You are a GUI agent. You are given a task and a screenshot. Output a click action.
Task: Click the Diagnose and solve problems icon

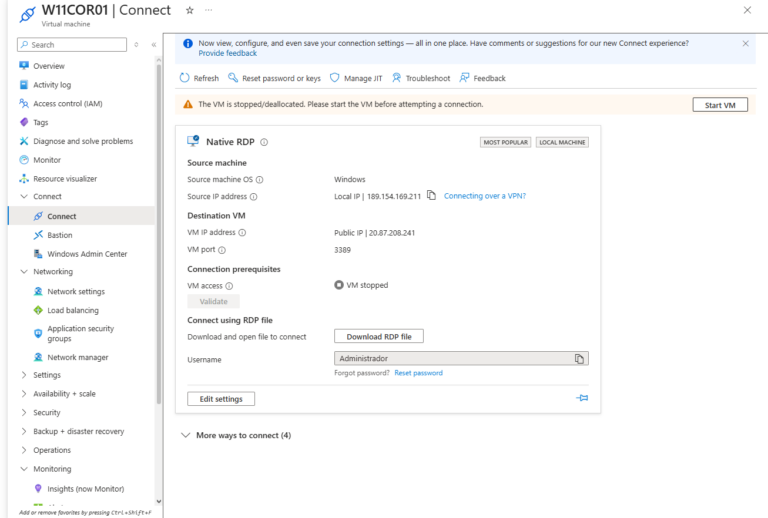(24, 141)
